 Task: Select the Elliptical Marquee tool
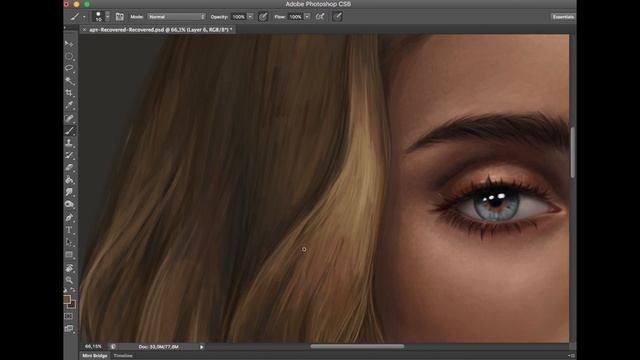coord(69,56)
